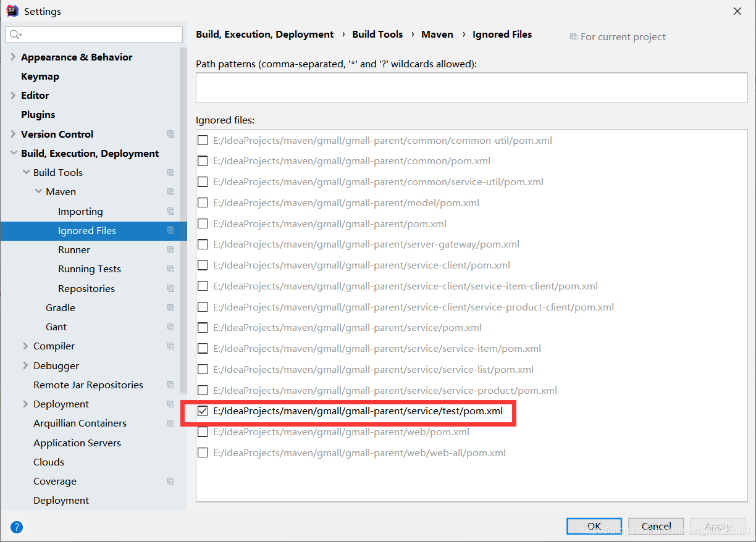Click the project-level icon beside Importing
The height and width of the screenshot is (542, 756).
point(170,211)
